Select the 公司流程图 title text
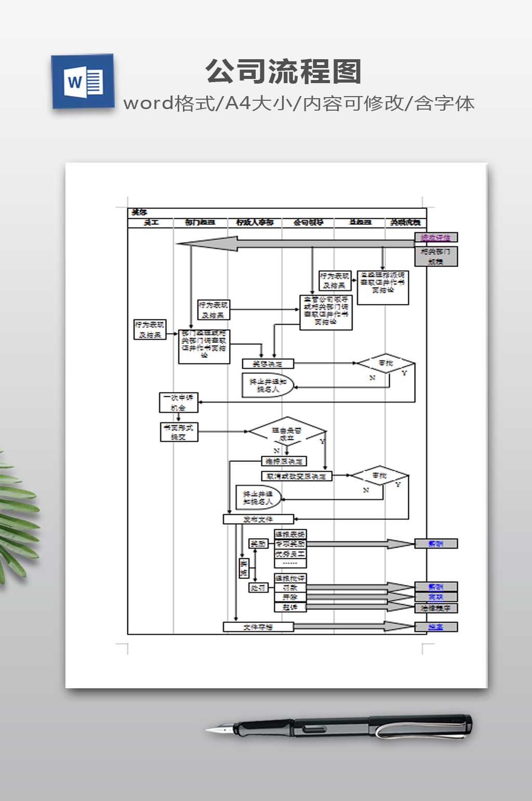Viewport: 532px width, 801px height. coord(284,71)
